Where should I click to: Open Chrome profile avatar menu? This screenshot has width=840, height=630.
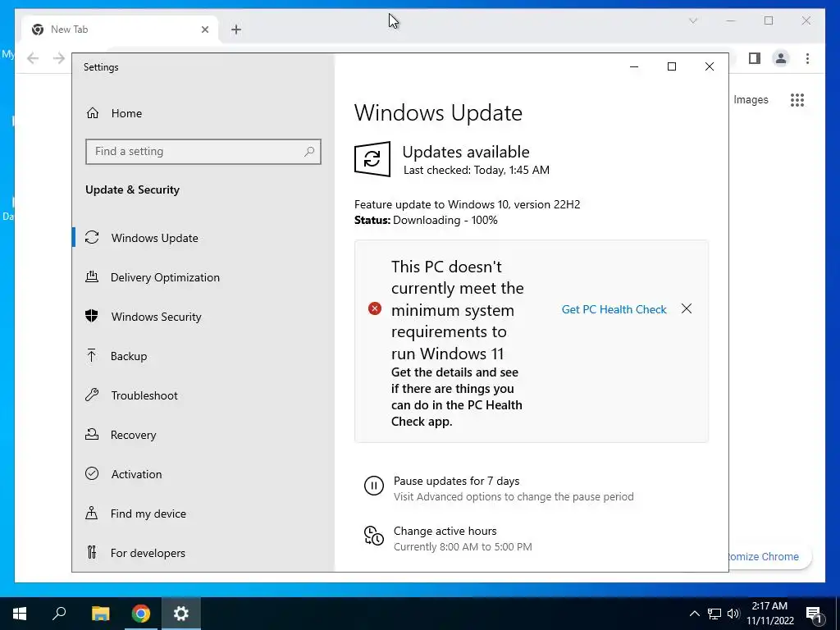point(781,58)
